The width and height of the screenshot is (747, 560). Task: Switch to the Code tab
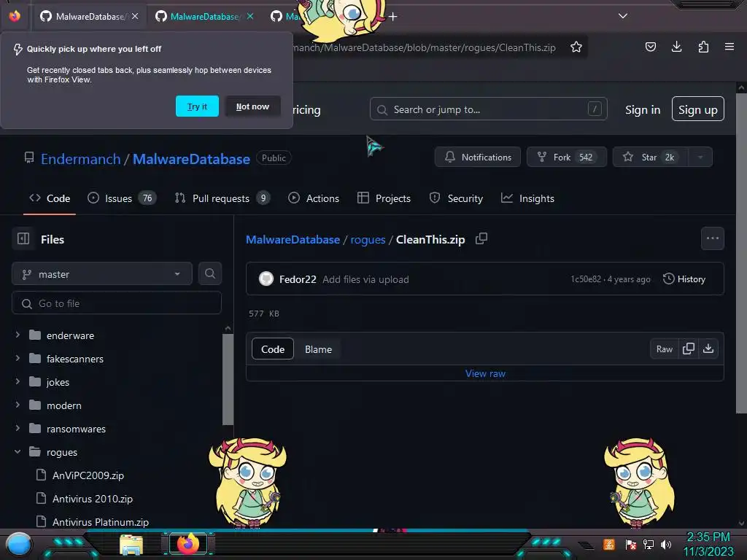tap(50, 198)
